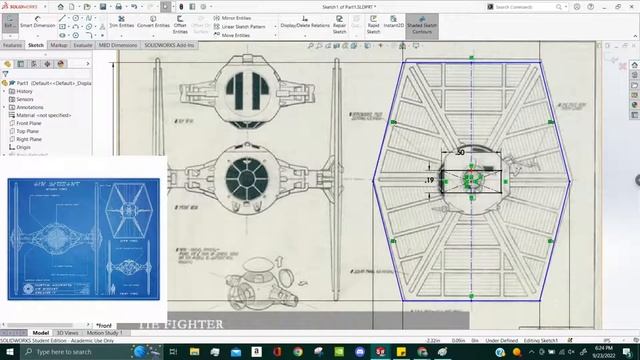Switch to the Evaluate tab

pos(83,45)
